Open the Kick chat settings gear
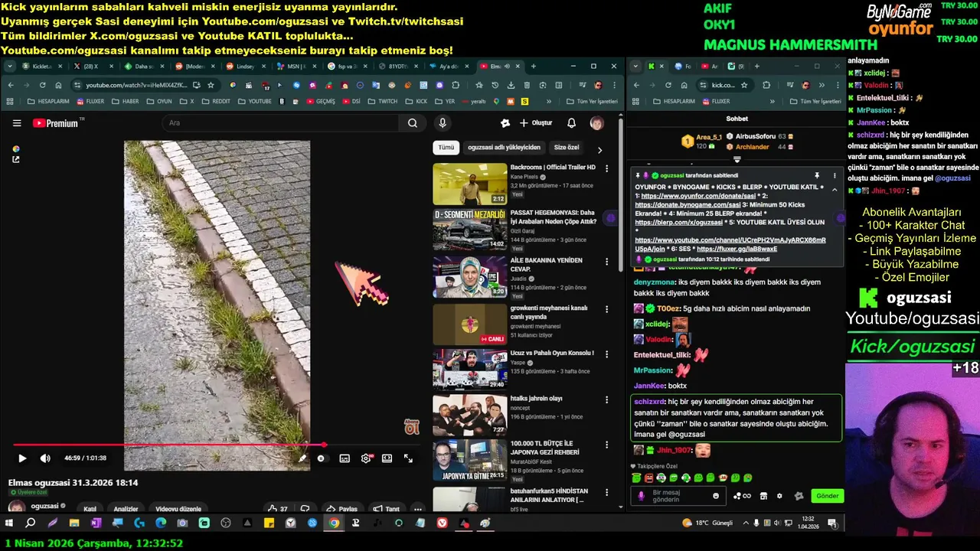Image resolution: width=980 pixels, height=551 pixels. point(779,496)
